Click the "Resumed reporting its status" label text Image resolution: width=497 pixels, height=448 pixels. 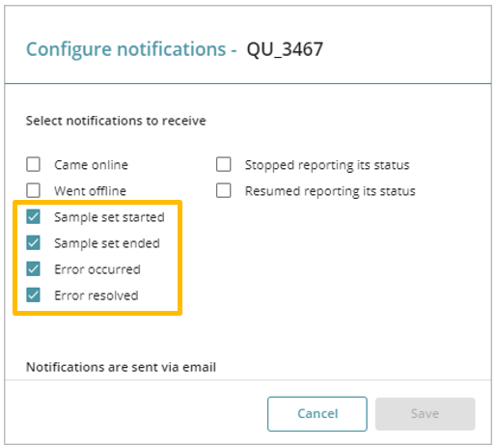pyautogui.click(x=330, y=191)
